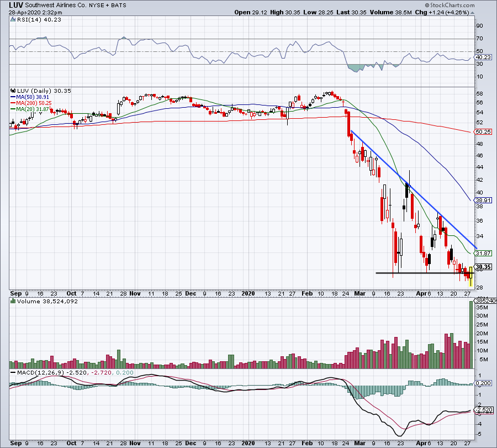Click the Last 30.35 value in header
The height and width of the screenshot is (448, 497).
click(351, 12)
